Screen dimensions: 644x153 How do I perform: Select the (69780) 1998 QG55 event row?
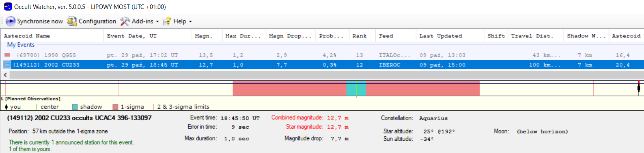coord(322,55)
